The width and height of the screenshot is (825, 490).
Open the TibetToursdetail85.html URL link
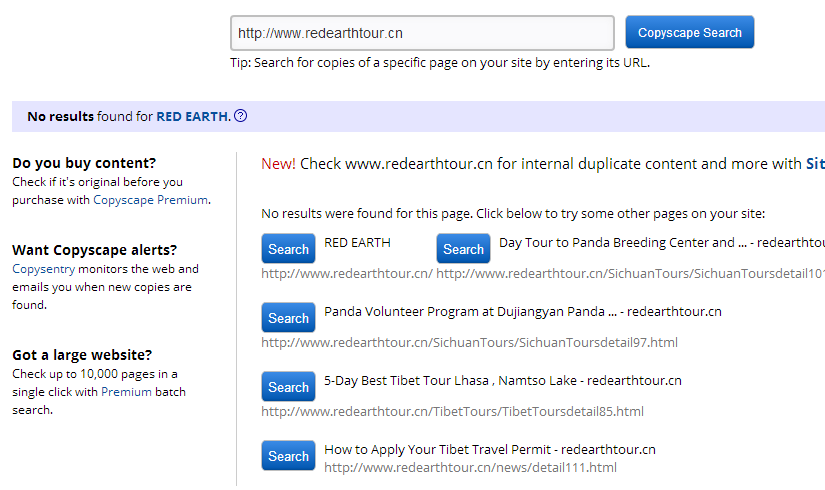click(x=452, y=412)
